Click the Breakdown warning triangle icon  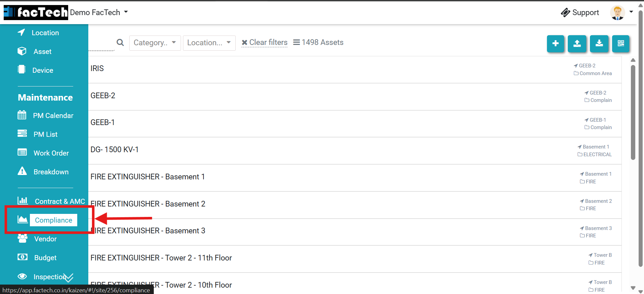(22, 171)
